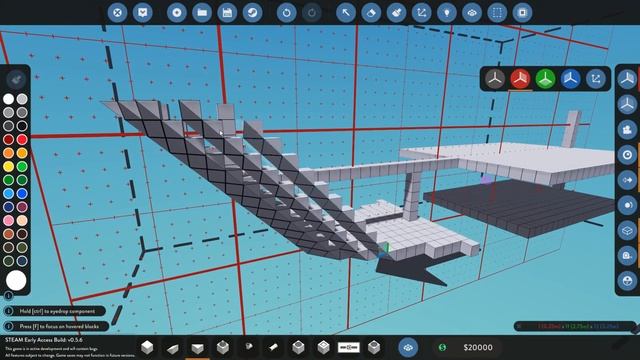Pick the light blue color swatch
The image size is (640, 360).
(x=9, y=193)
